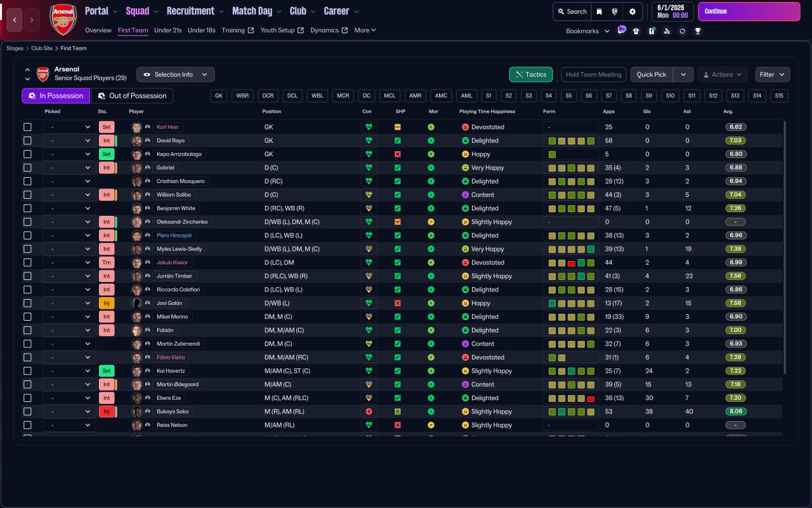Click Oleksandr Zinchenko's orange match sharpness icon
Viewport: 812px width, 508px height.
click(398, 222)
